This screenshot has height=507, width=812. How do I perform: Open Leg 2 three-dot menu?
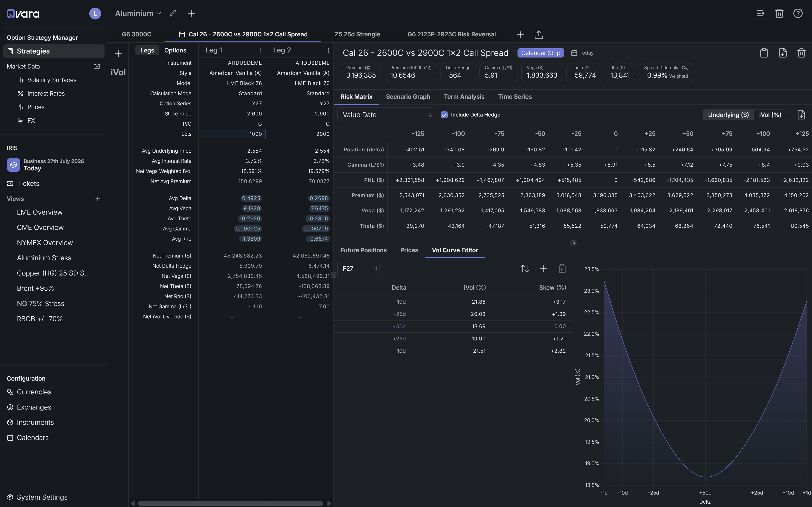329,50
